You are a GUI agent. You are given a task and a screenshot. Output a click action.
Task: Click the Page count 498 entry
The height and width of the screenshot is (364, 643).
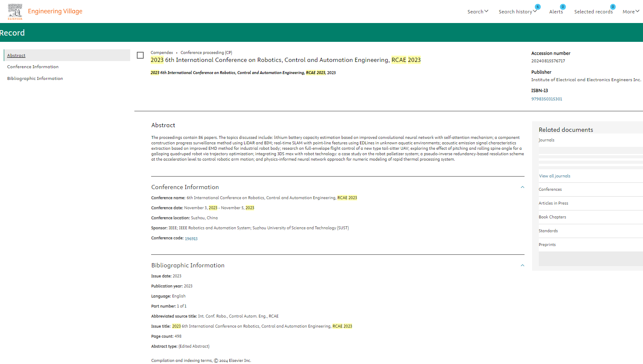[x=167, y=336]
